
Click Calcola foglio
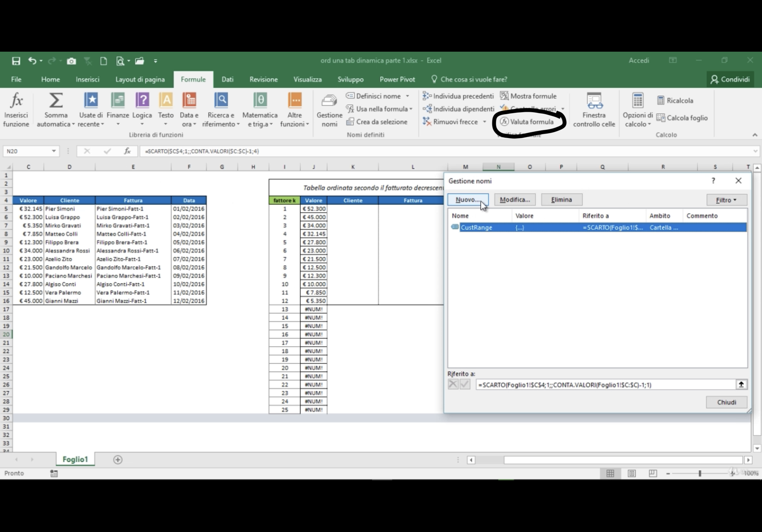(682, 118)
